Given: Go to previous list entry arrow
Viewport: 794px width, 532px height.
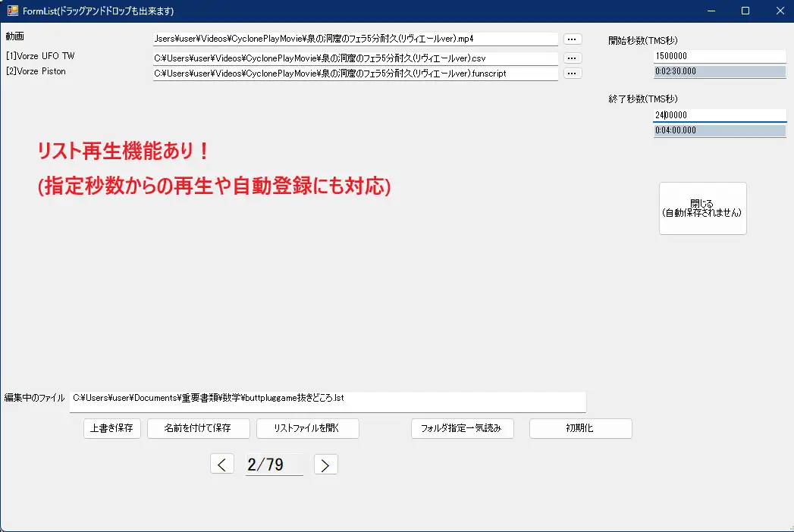Looking at the screenshot, I should click(221, 464).
